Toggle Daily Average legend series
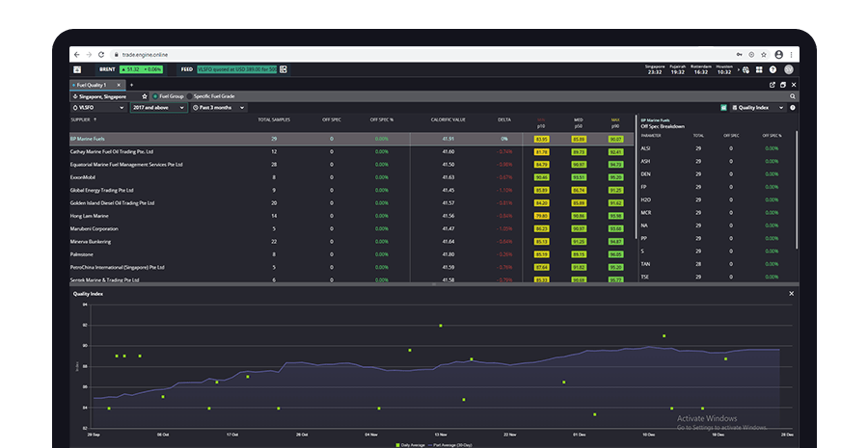The width and height of the screenshot is (868, 448). (x=412, y=445)
